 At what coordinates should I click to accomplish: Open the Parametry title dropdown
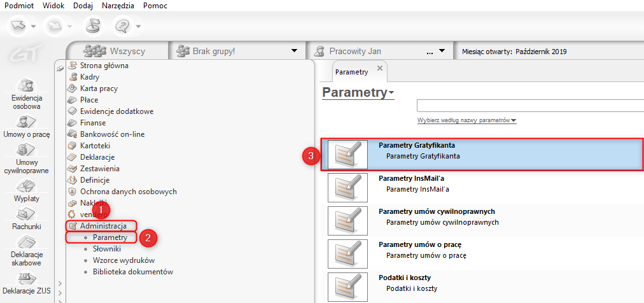point(391,93)
